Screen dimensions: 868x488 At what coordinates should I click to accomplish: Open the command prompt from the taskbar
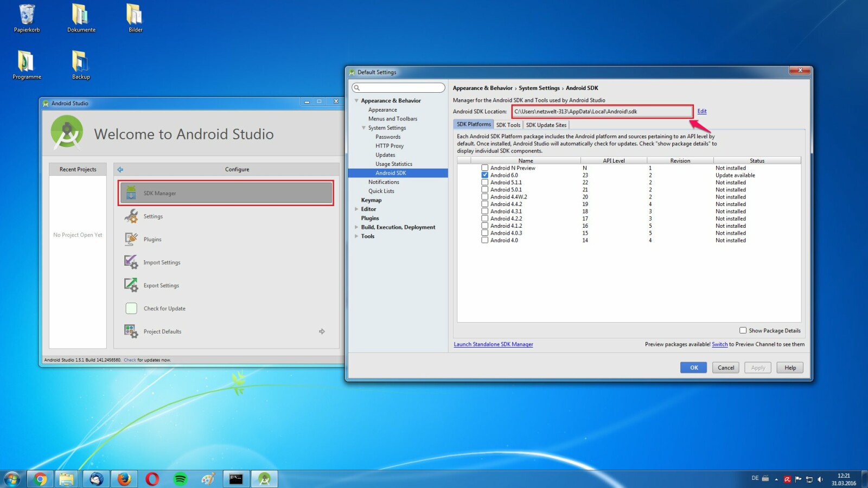tap(236, 479)
